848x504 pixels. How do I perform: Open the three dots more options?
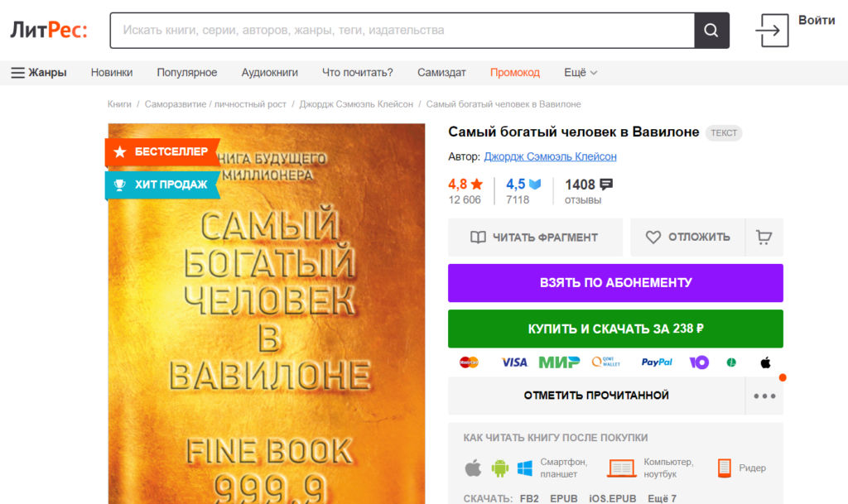click(764, 396)
